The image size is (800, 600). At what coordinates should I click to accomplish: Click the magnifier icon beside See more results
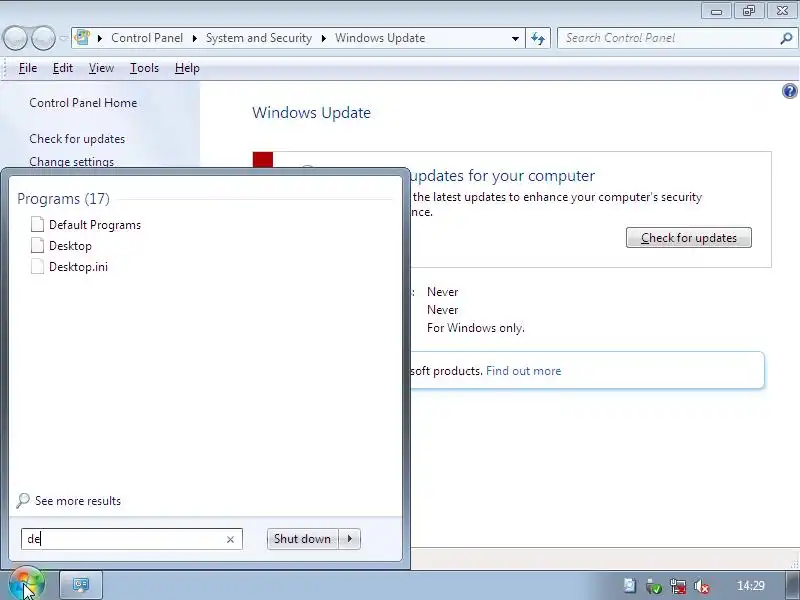point(22,501)
